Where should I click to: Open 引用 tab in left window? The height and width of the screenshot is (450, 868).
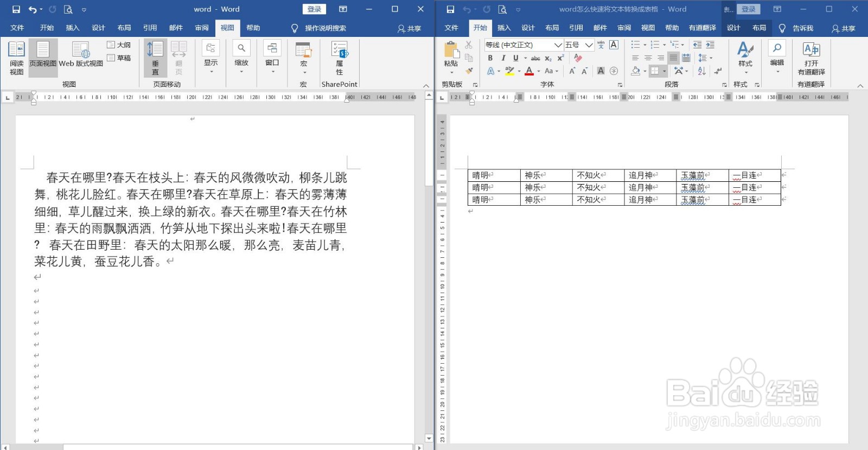click(150, 28)
